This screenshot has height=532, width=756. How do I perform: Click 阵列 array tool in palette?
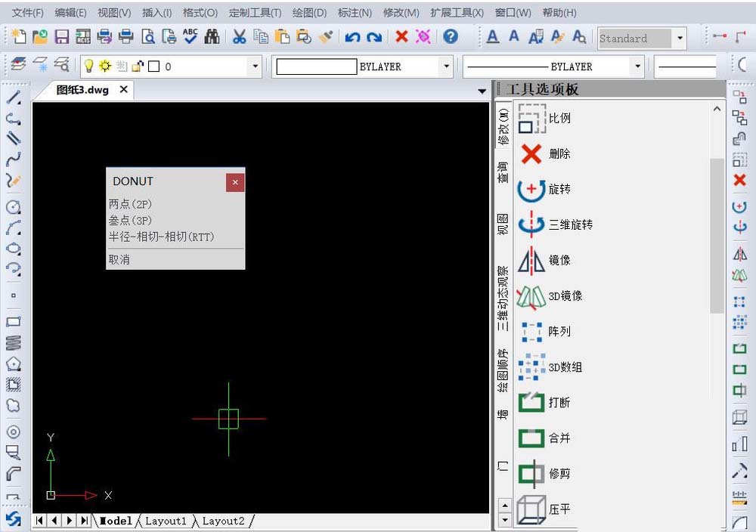tap(545, 332)
